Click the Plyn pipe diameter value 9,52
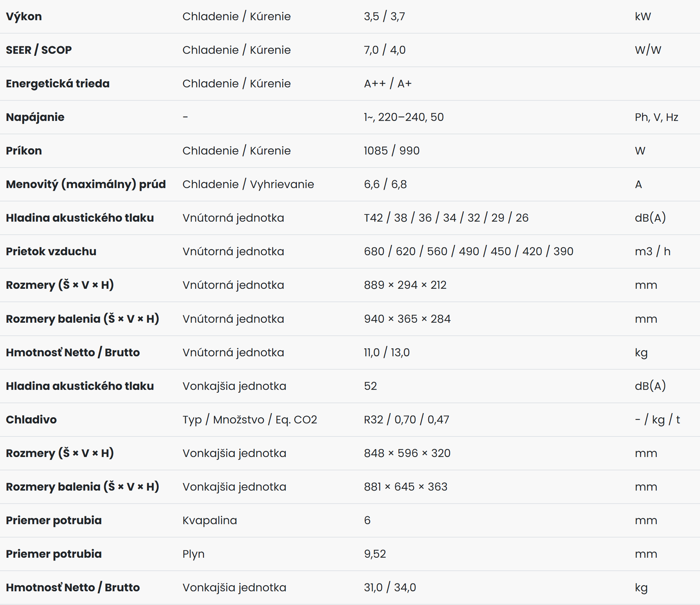This screenshot has width=700, height=605. pos(375,554)
